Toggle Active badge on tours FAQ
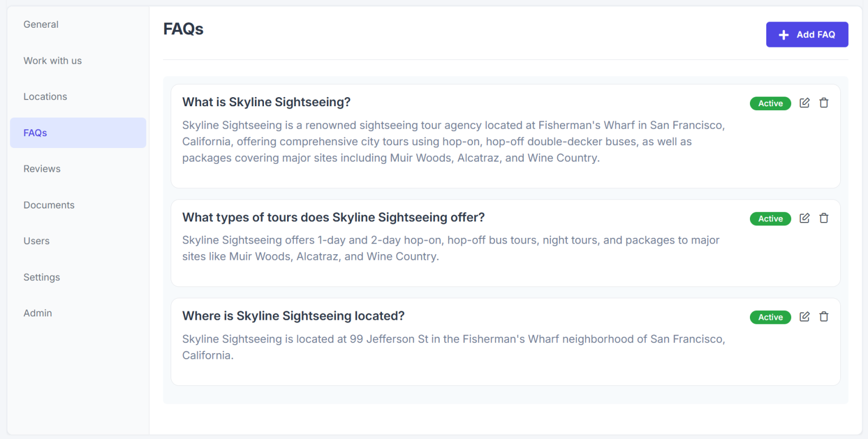Image resolution: width=868 pixels, height=439 pixels. tap(770, 219)
